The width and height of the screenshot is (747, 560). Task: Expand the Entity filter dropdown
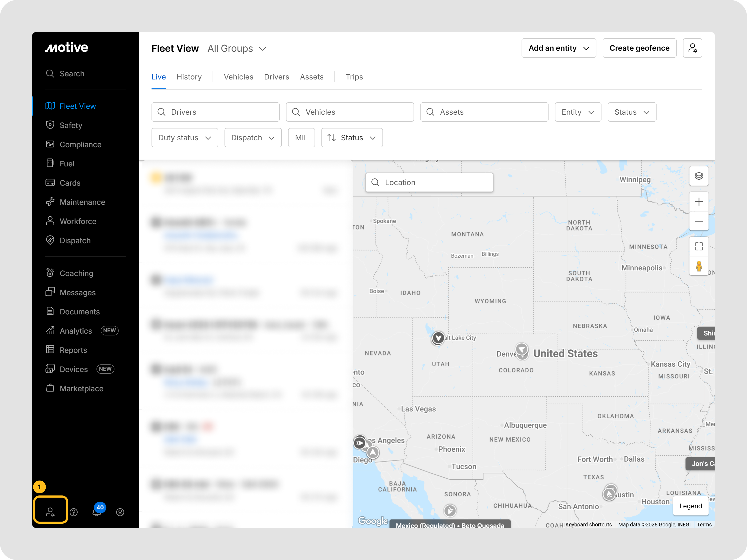pyautogui.click(x=578, y=112)
